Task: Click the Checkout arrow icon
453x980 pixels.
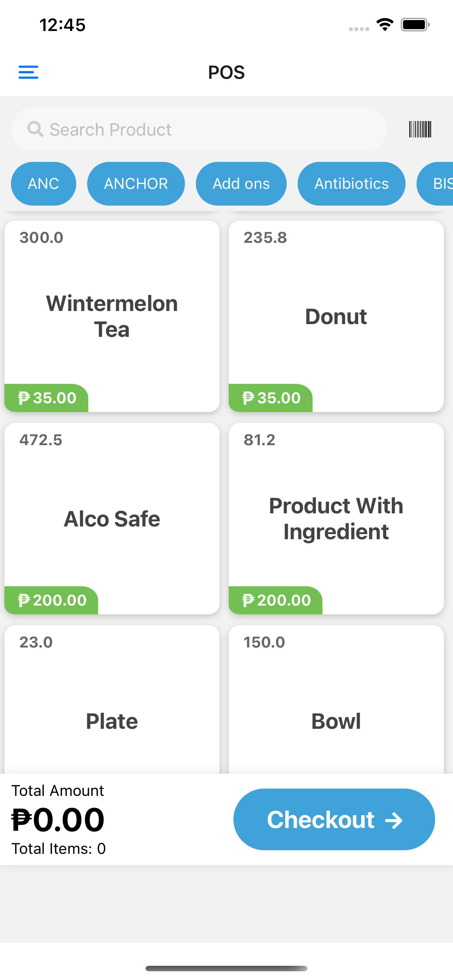Action: point(394,821)
